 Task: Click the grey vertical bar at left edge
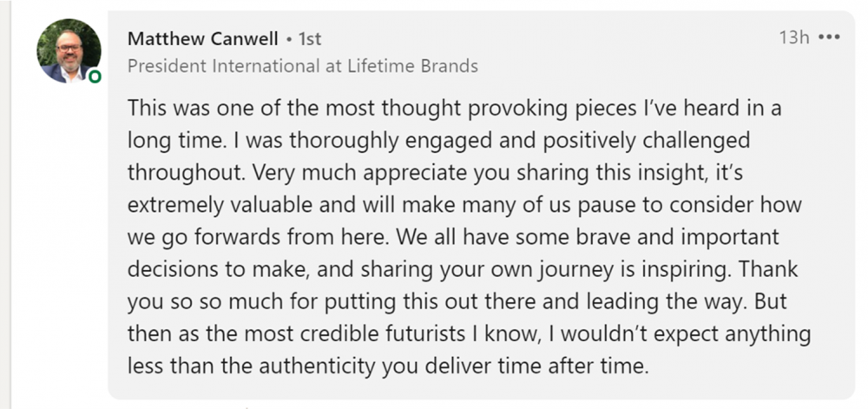point(5,204)
